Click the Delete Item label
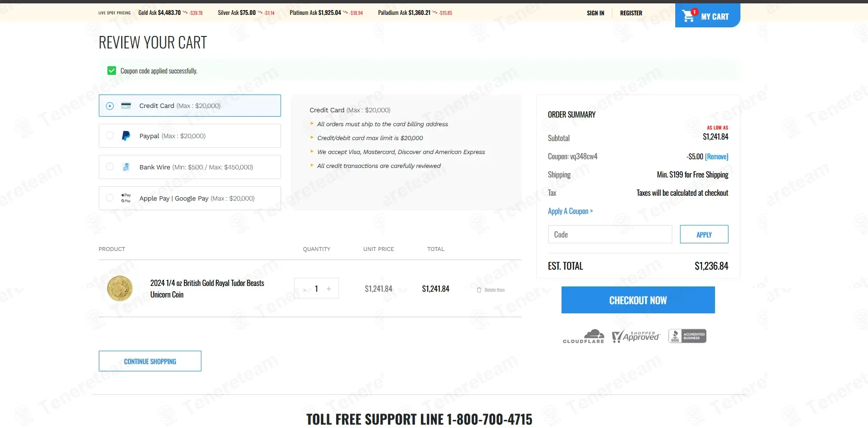The image size is (868, 428). point(494,290)
